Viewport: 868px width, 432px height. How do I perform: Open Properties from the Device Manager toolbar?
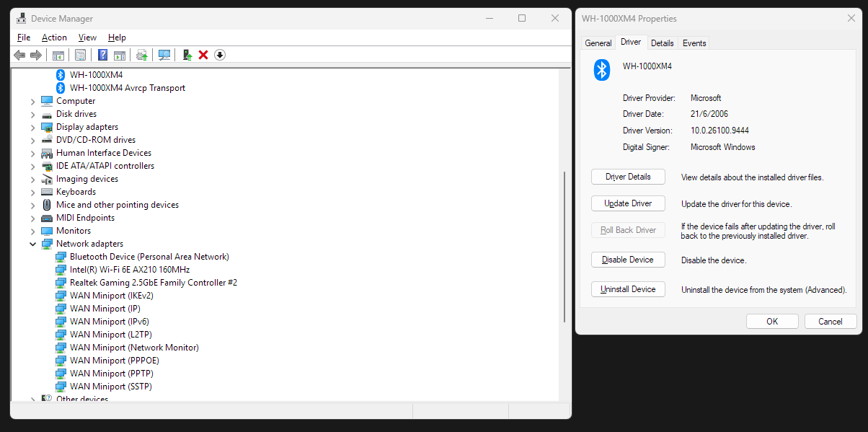[80, 55]
